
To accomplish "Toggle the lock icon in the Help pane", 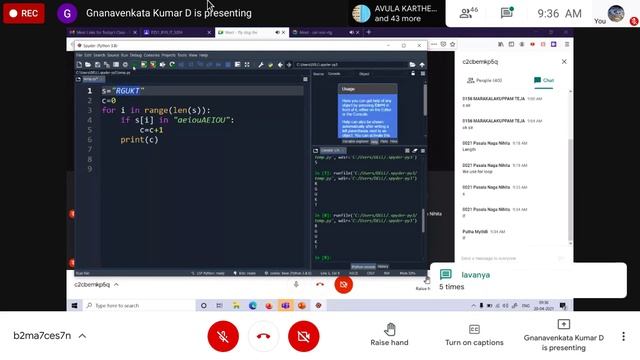I will click(413, 73).
